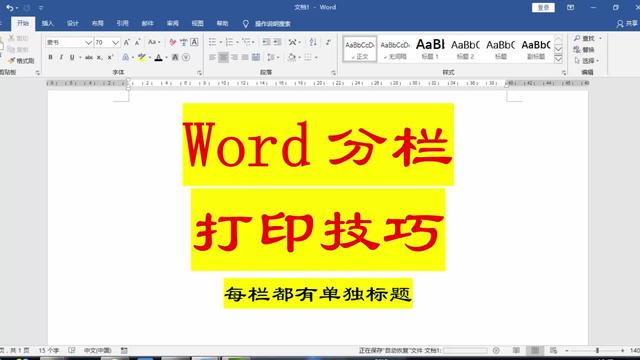The width and height of the screenshot is (640, 360).
Task: Click the enclosed character circle icon
Action: (x=186, y=58)
